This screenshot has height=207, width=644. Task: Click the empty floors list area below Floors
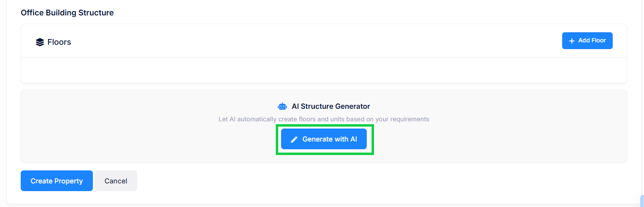323,70
